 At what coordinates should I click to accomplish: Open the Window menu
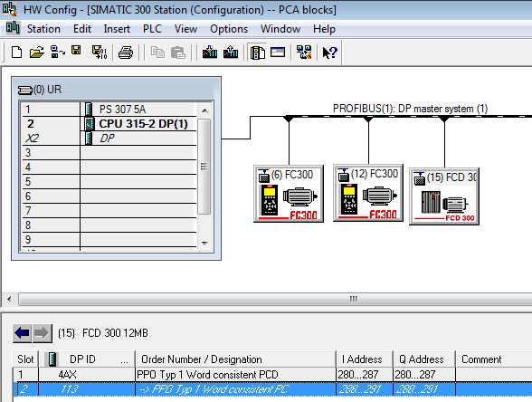pyautogui.click(x=280, y=29)
